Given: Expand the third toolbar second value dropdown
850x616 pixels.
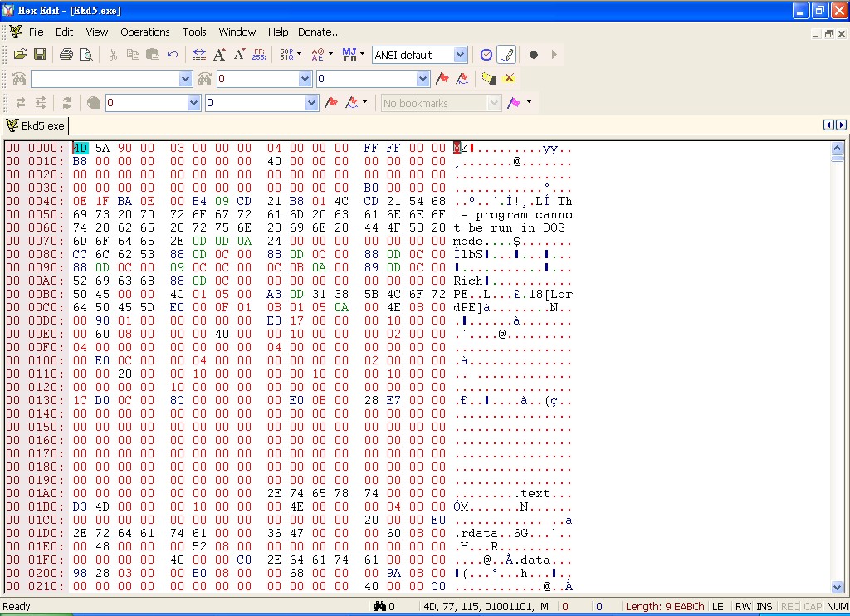Looking at the screenshot, I should [x=312, y=103].
